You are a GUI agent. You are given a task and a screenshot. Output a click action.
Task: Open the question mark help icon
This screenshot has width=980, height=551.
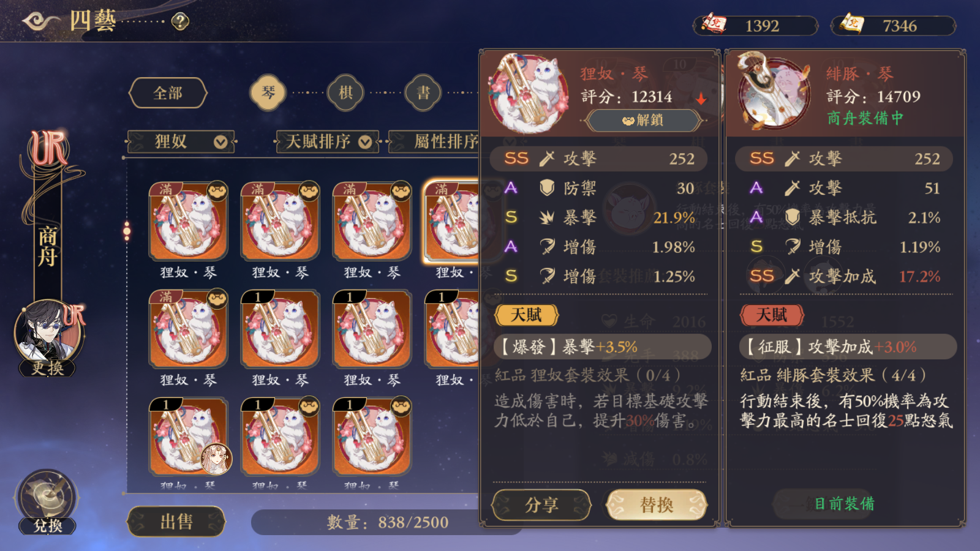(x=180, y=22)
